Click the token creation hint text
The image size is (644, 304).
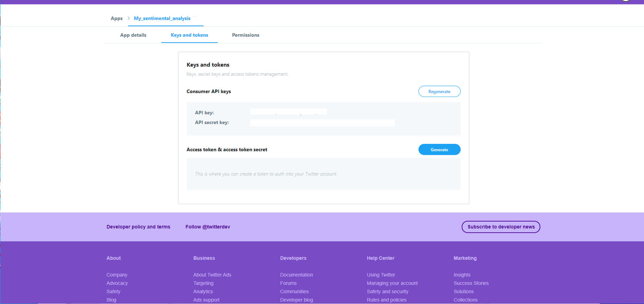[x=266, y=174]
